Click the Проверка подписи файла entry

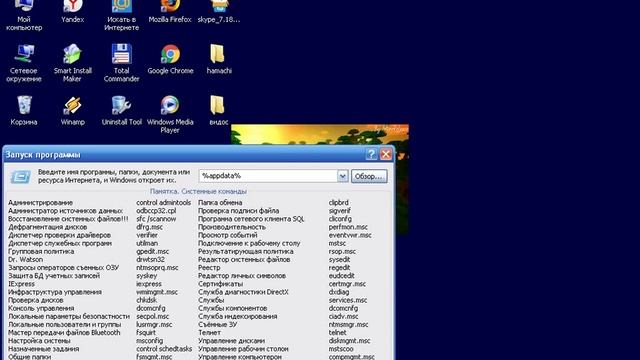pyautogui.click(x=238, y=211)
